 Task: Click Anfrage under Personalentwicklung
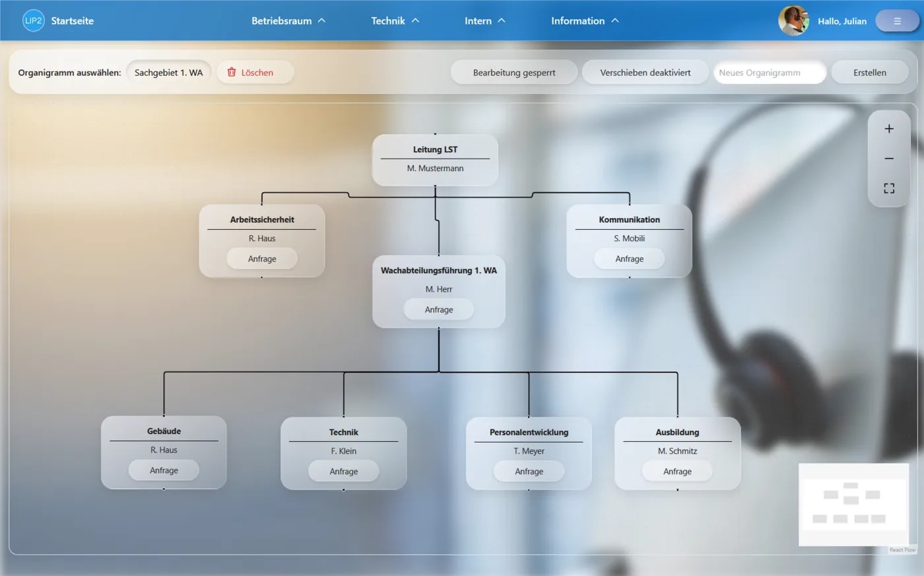coord(529,472)
